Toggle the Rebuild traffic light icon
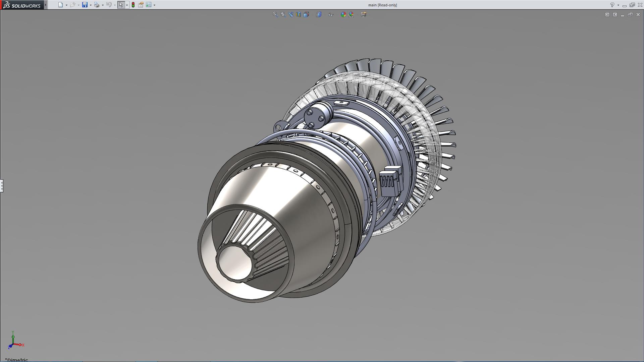Image resolution: width=644 pixels, height=362 pixels. [133, 5]
